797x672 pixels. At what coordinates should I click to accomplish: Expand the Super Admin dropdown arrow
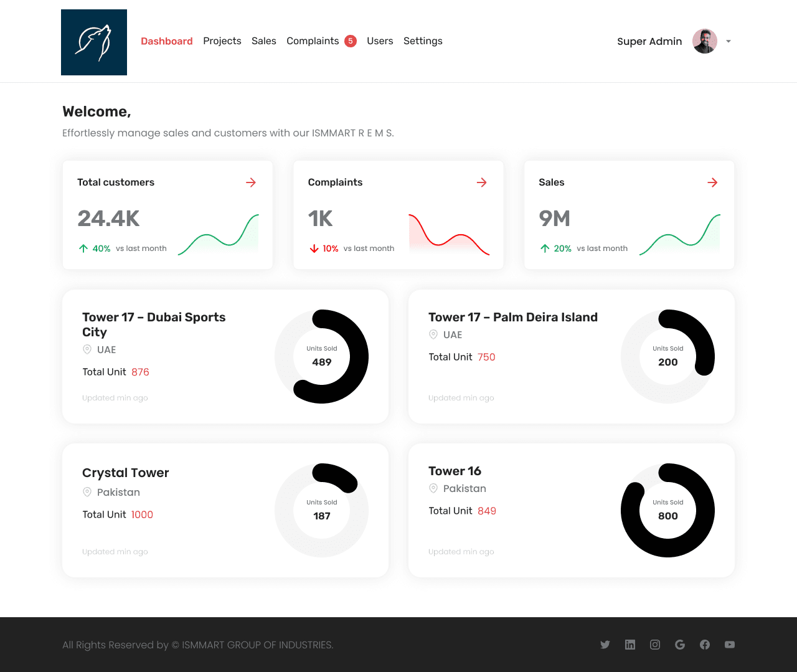pos(729,41)
